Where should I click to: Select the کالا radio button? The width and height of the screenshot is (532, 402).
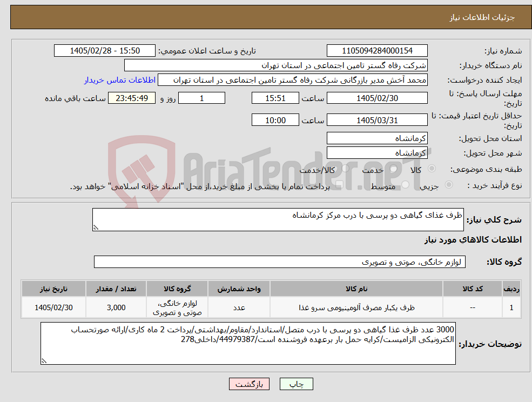click(432, 169)
